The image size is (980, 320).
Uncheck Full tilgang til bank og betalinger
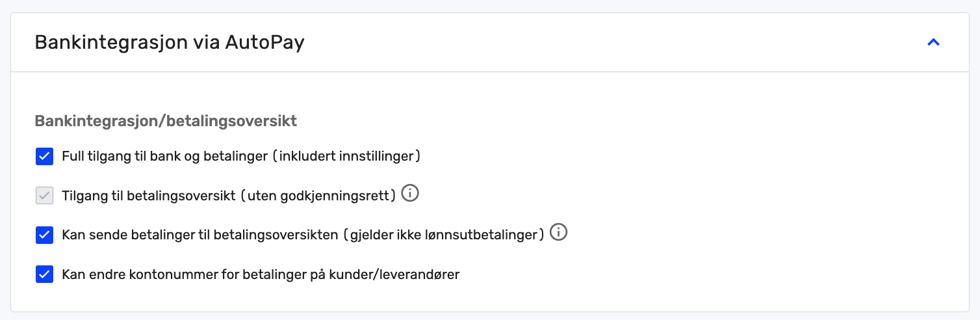tap(44, 157)
